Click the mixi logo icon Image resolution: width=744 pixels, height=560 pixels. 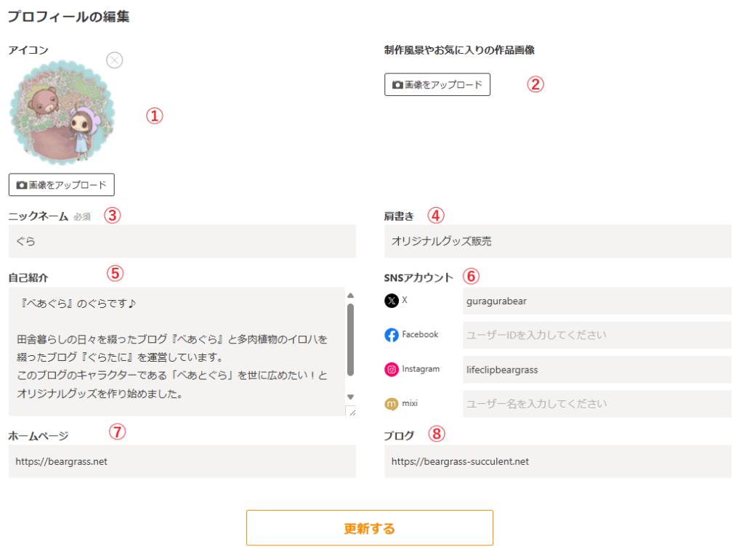click(392, 404)
